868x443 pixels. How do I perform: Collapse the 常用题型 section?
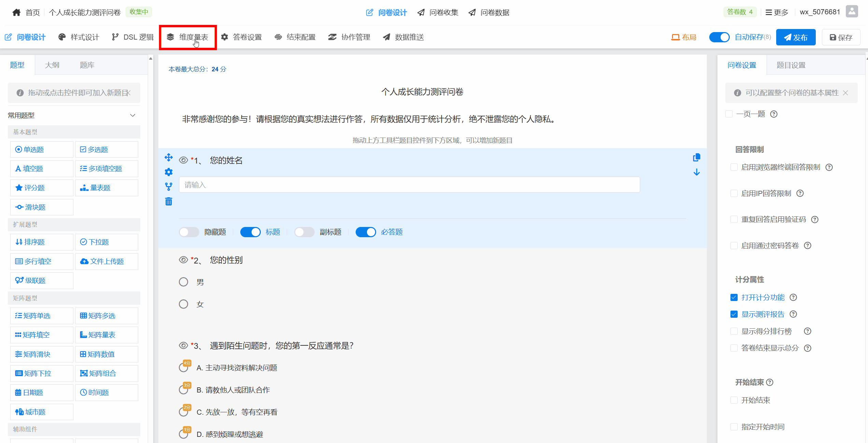[x=133, y=115]
